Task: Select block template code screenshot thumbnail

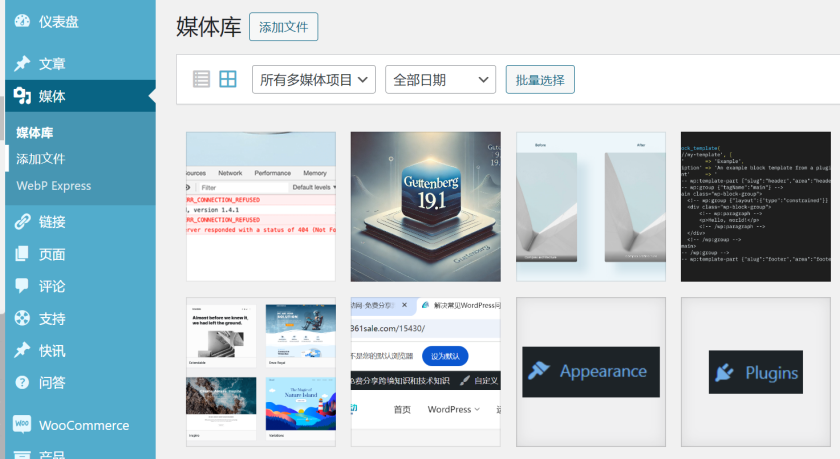Action: coord(756,207)
